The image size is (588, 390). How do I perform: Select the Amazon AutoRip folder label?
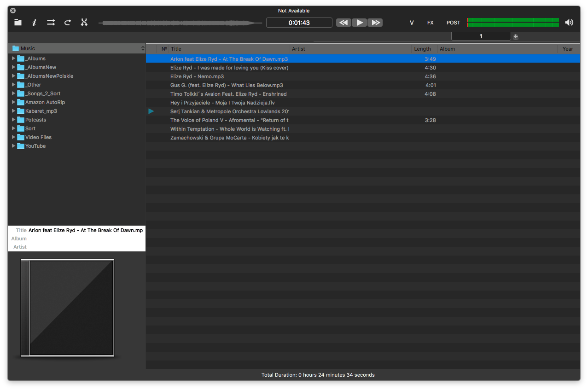coord(45,102)
